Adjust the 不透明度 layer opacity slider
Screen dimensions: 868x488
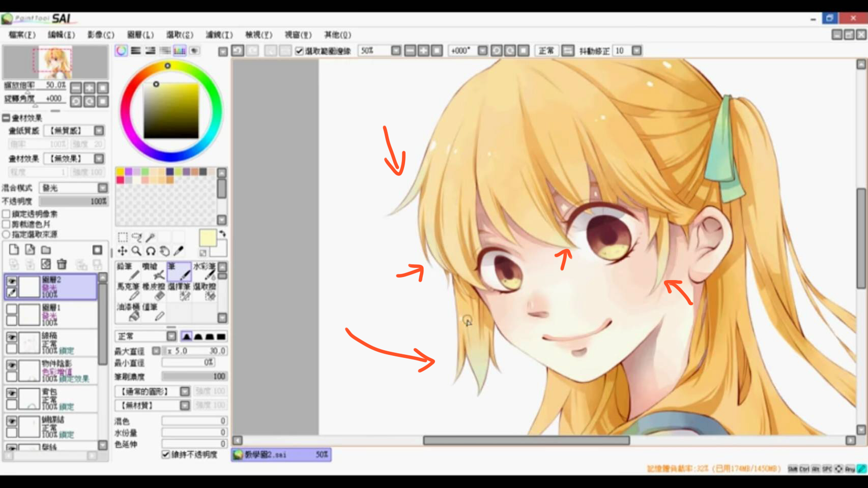[74, 201]
